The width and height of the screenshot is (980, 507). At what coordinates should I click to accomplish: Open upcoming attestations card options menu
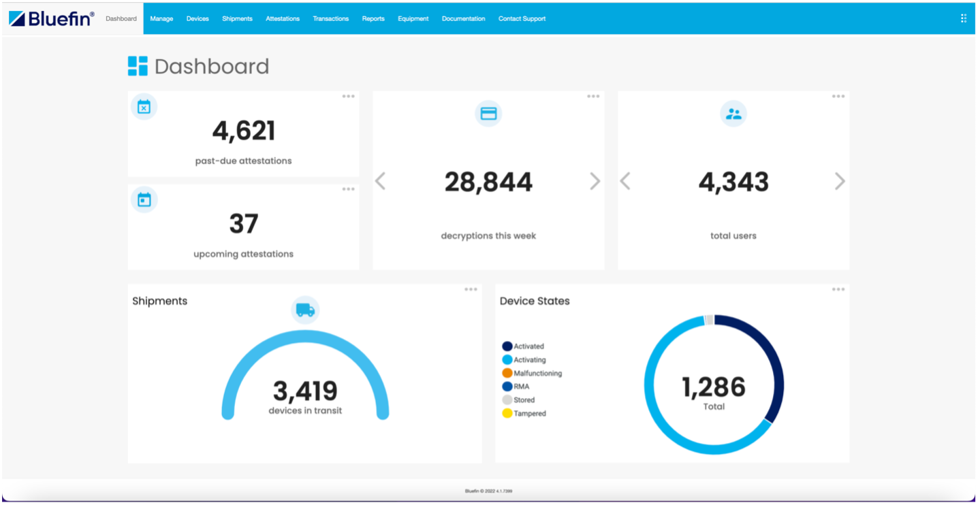tap(348, 189)
